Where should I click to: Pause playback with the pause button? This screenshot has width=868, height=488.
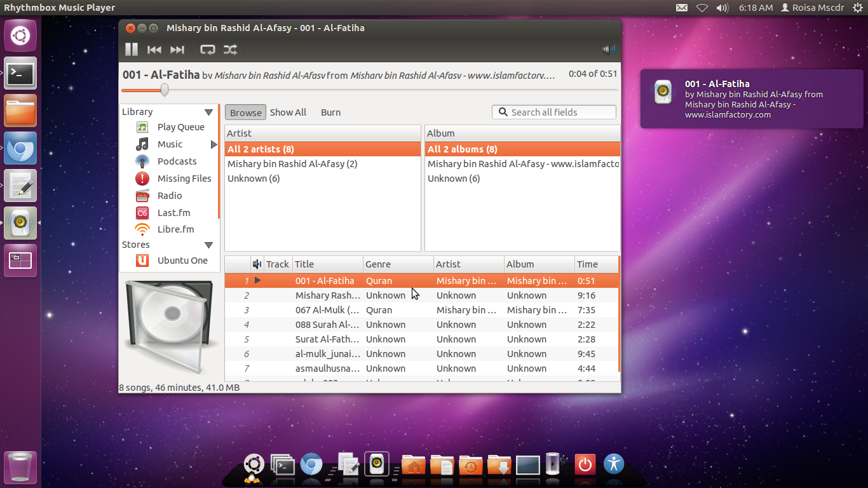click(x=132, y=50)
